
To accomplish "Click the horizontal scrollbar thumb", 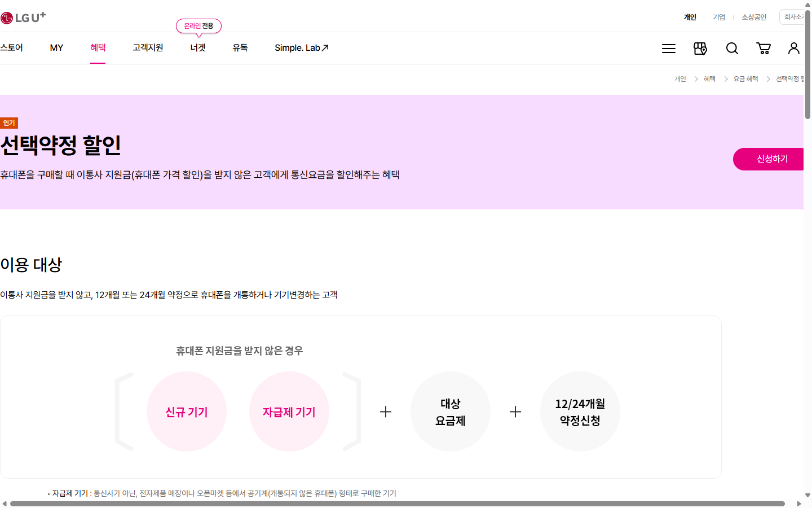I will pyautogui.click(x=398, y=503).
